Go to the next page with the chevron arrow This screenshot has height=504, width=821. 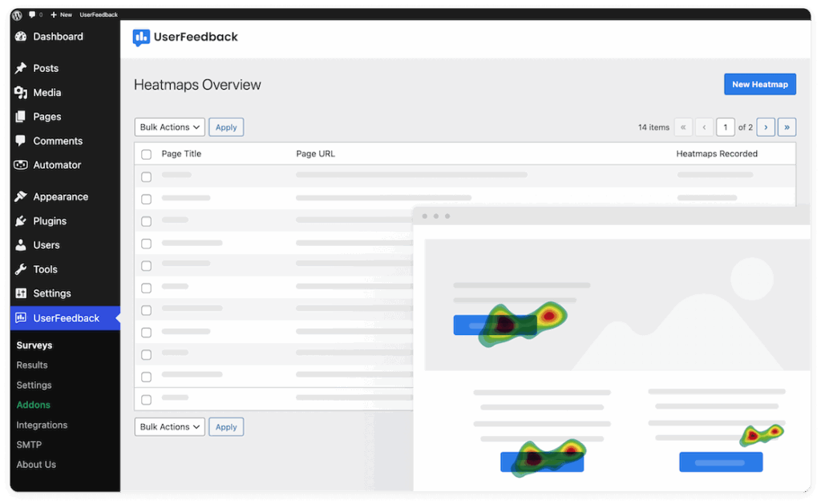(x=766, y=127)
